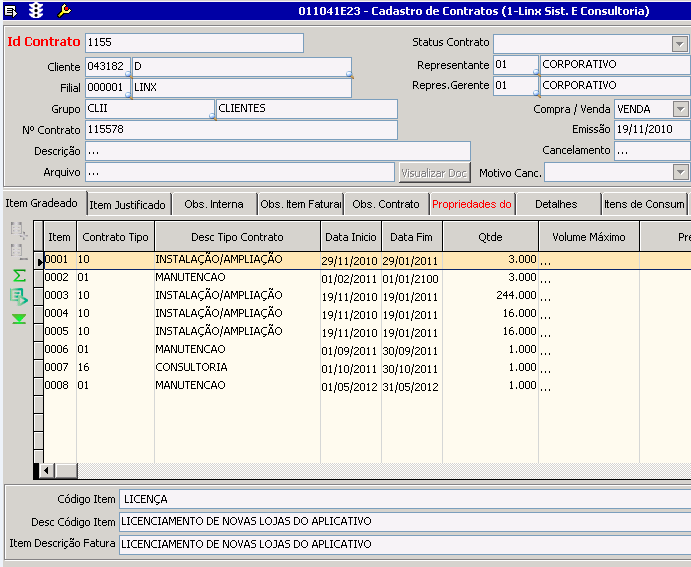Switch to the Item Justificado tab

pyautogui.click(x=127, y=205)
